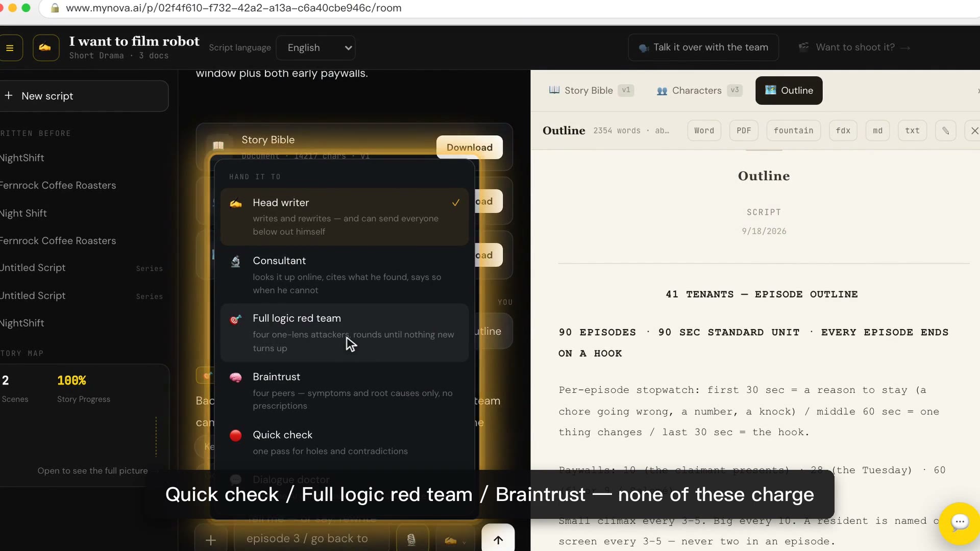Select the Outline tab
This screenshot has width=980, height=551.
[789, 90]
